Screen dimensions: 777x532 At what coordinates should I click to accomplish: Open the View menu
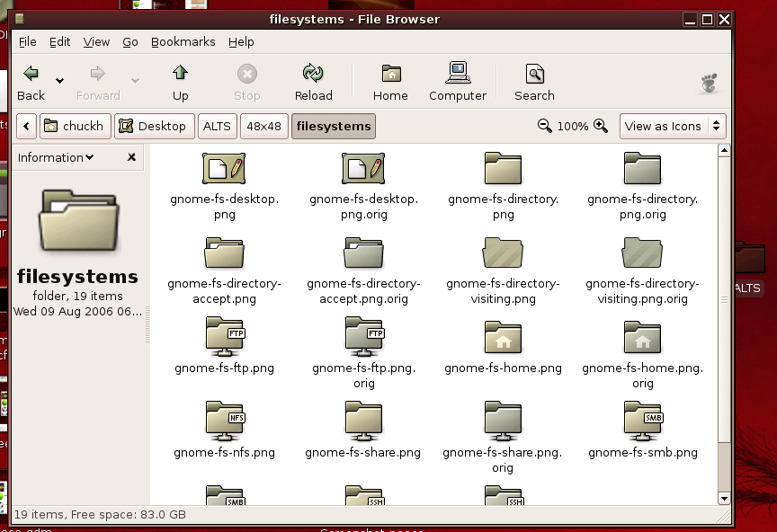pyautogui.click(x=96, y=42)
